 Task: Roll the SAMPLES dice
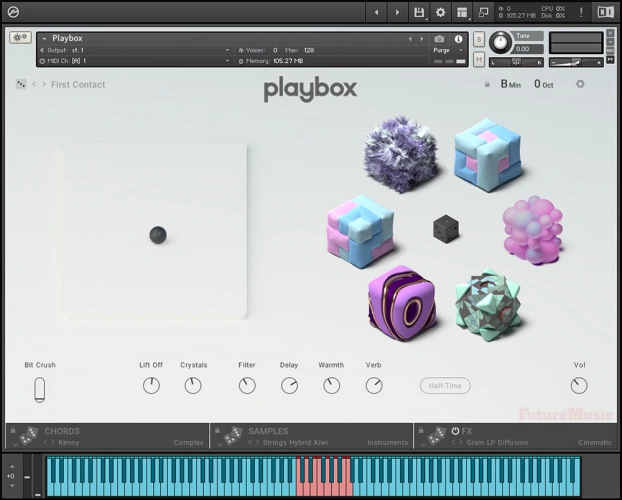point(232,435)
